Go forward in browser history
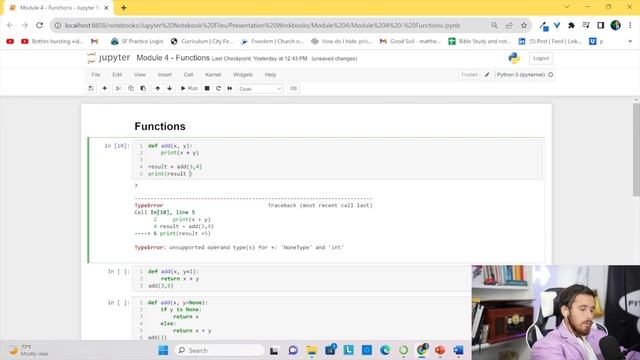Screen dimensions: 640x360 tap(25, 25)
